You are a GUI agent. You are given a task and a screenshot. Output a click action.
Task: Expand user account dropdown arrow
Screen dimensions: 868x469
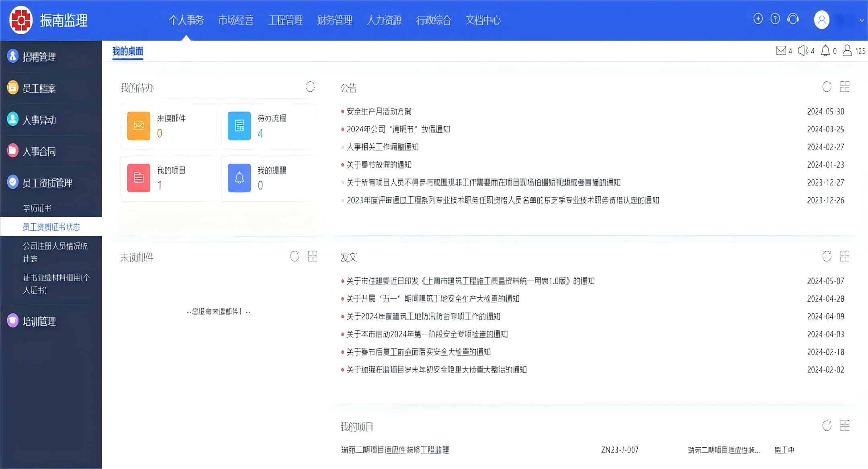862,21
